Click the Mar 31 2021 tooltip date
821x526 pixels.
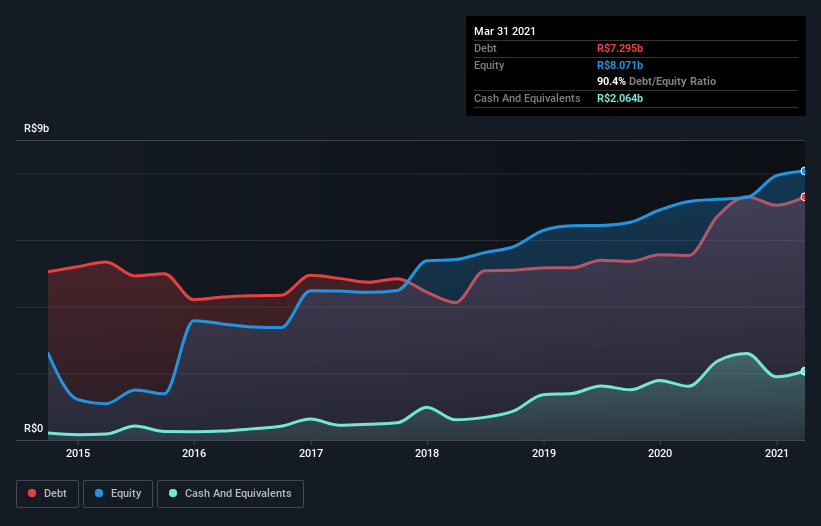505,31
